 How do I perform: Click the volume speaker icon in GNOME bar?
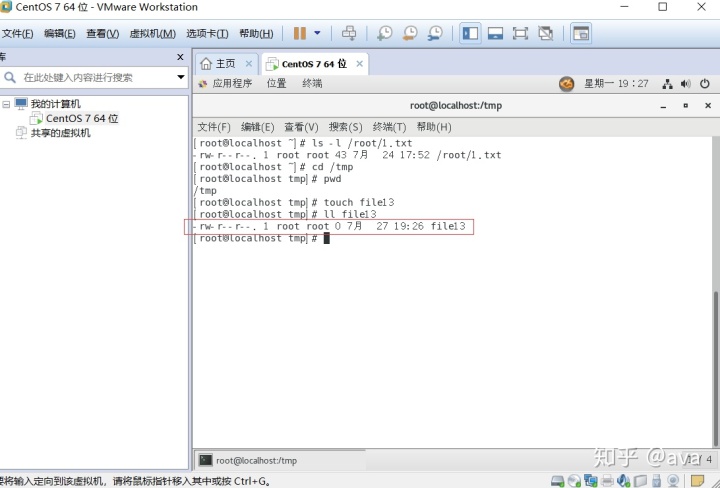tap(686, 84)
